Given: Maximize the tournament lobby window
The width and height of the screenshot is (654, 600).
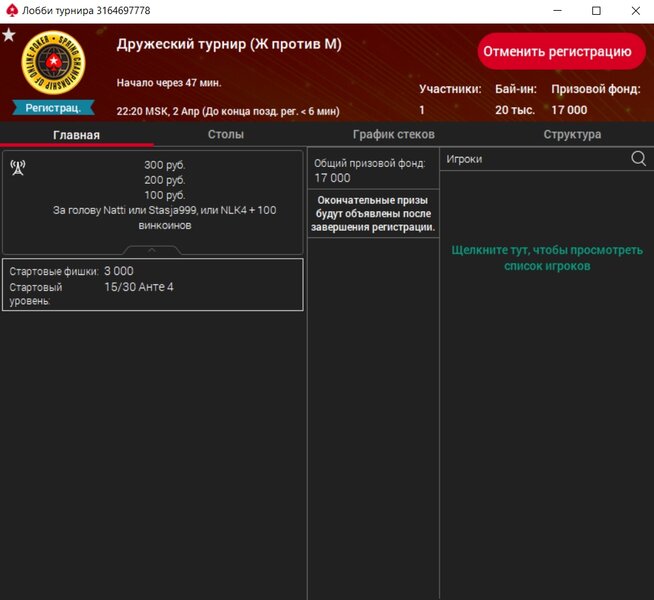Looking at the screenshot, I should 596,11.
